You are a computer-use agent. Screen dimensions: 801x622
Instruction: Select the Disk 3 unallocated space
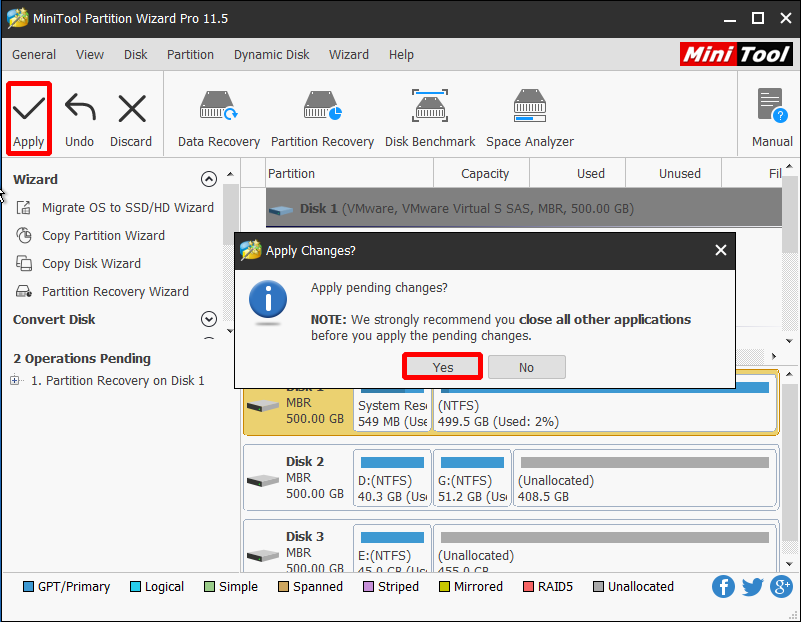click(x=605, y=548)
